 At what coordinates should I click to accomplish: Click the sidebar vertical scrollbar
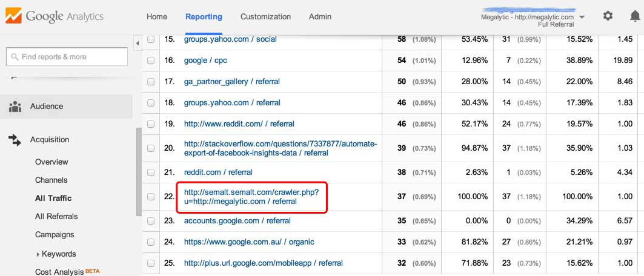click(x=138, y=169)
